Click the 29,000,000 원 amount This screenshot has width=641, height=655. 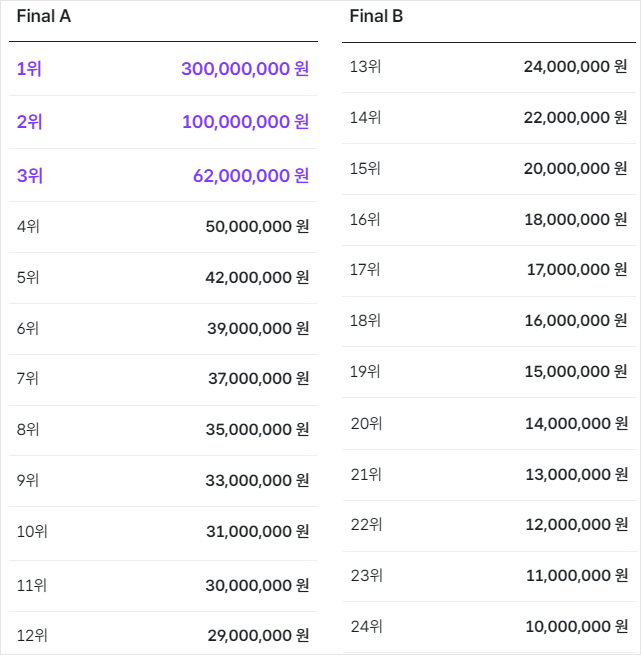(258, 635)
